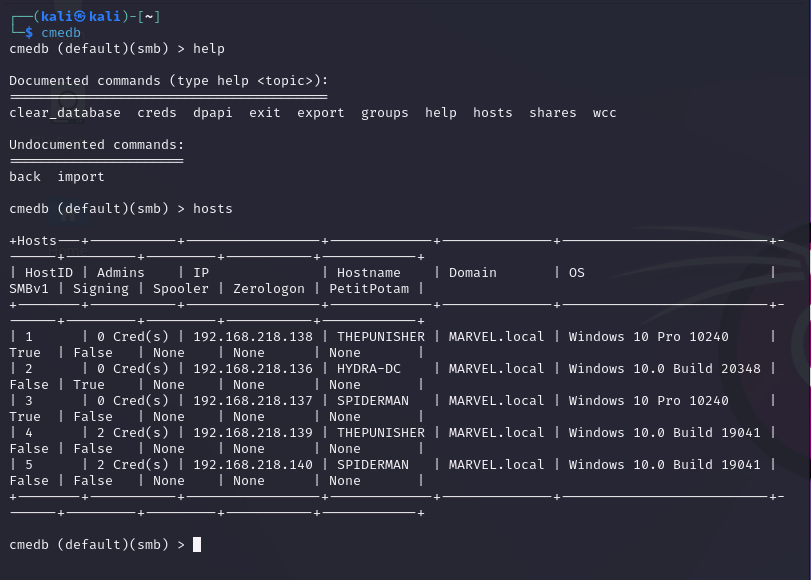Click the 'groups' command in help list

pos(384,113)
